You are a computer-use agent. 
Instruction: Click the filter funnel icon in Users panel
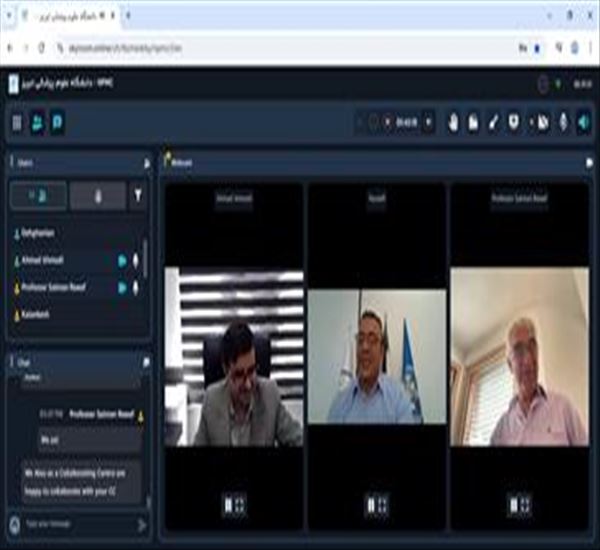click(138, 196)
